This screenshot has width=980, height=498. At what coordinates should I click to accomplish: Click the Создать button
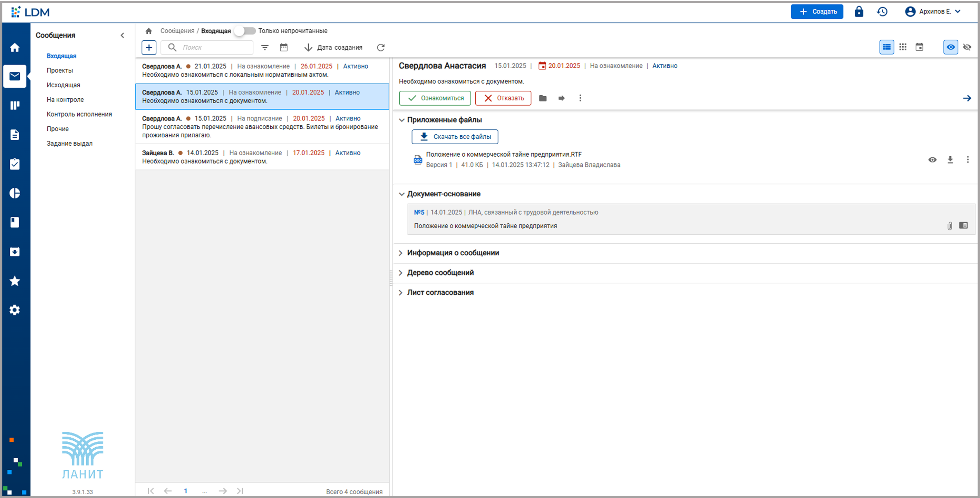coord(817,11)
